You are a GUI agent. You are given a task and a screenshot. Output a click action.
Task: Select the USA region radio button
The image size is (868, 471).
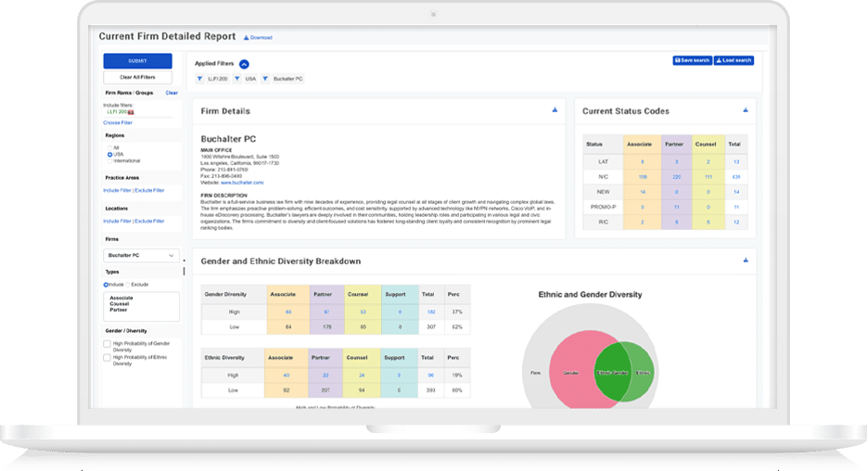[109, 155]
